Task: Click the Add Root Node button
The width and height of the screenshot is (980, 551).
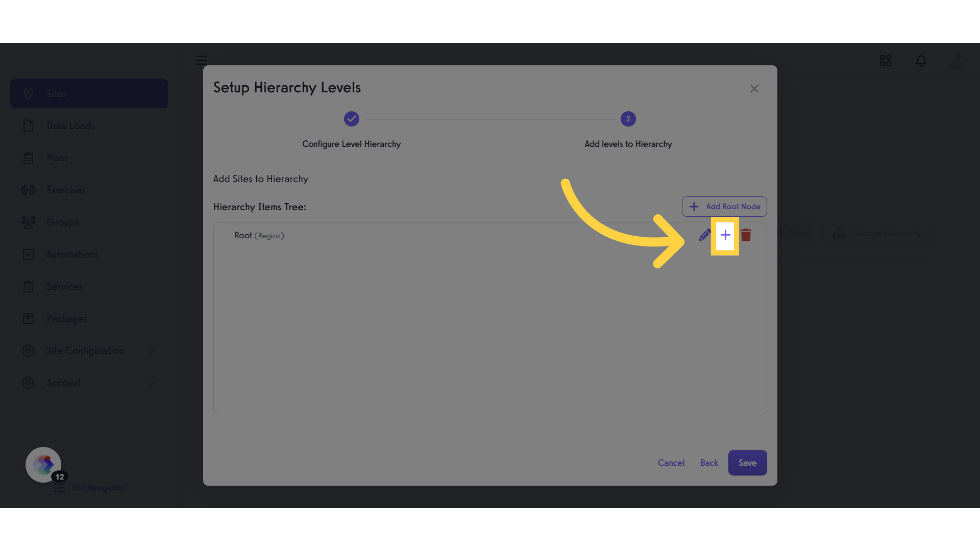Action: tap(724, 207)
